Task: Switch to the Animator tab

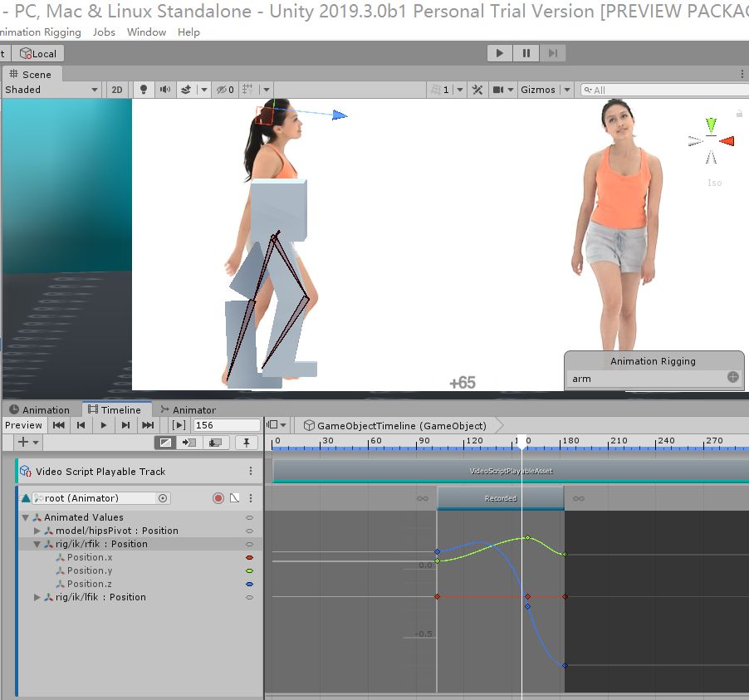Action: coord(188,410)
